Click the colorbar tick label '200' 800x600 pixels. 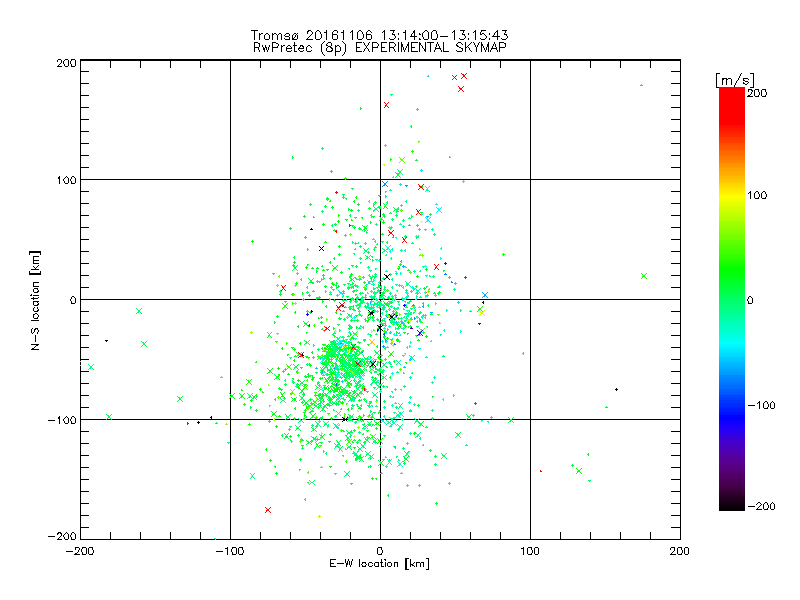[757, 93]
